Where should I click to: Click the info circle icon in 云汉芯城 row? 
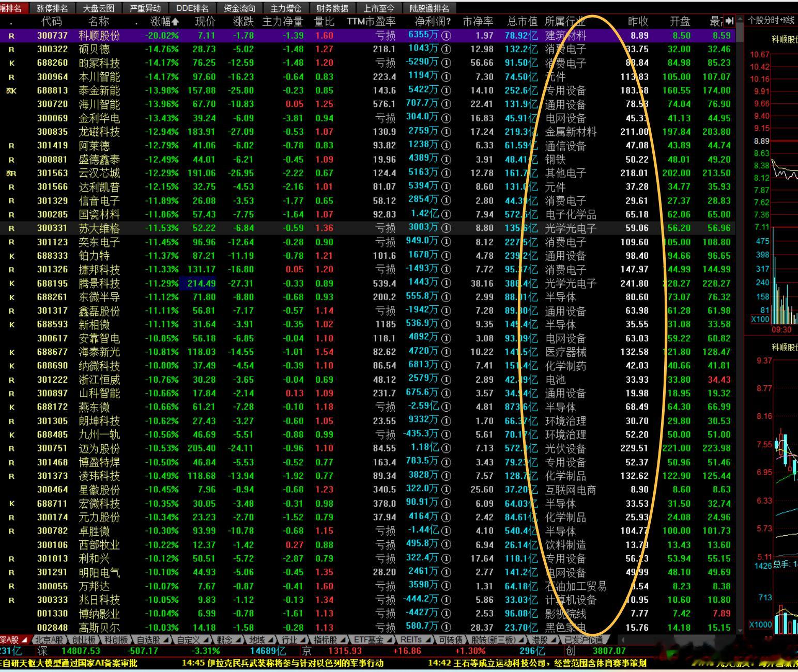coord(446,173)
